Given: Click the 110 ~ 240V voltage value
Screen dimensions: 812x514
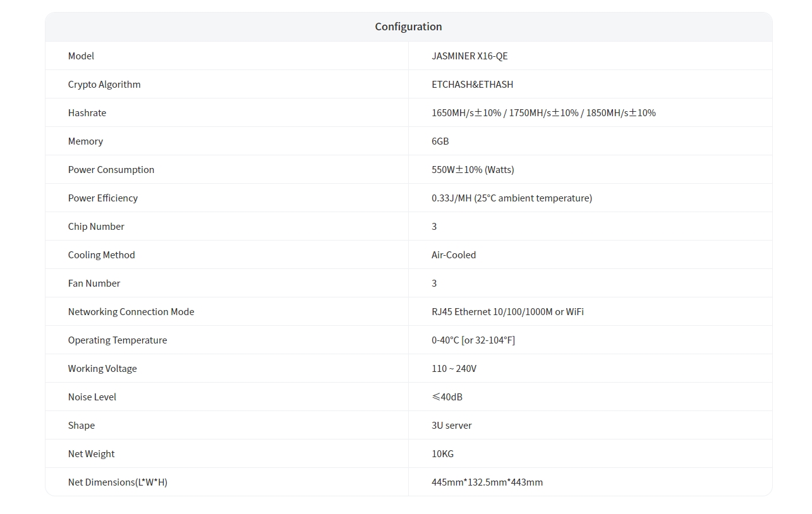Looking at the screenshot, I should click(x=454, y=369).
